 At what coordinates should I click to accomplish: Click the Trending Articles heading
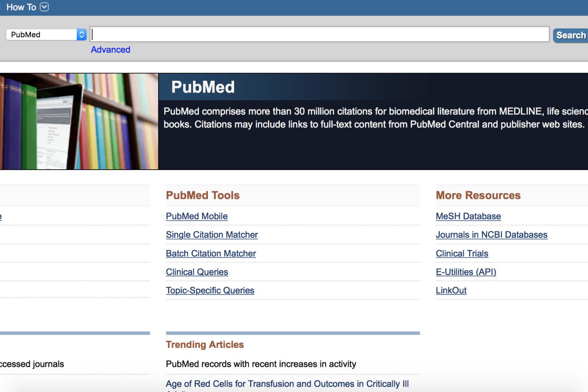pos(205,345)
